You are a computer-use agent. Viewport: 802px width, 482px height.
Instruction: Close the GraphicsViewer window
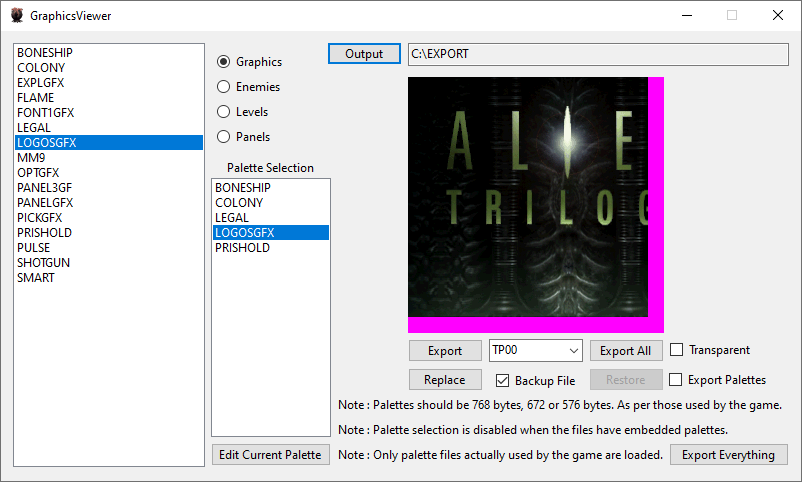[778, 15]
